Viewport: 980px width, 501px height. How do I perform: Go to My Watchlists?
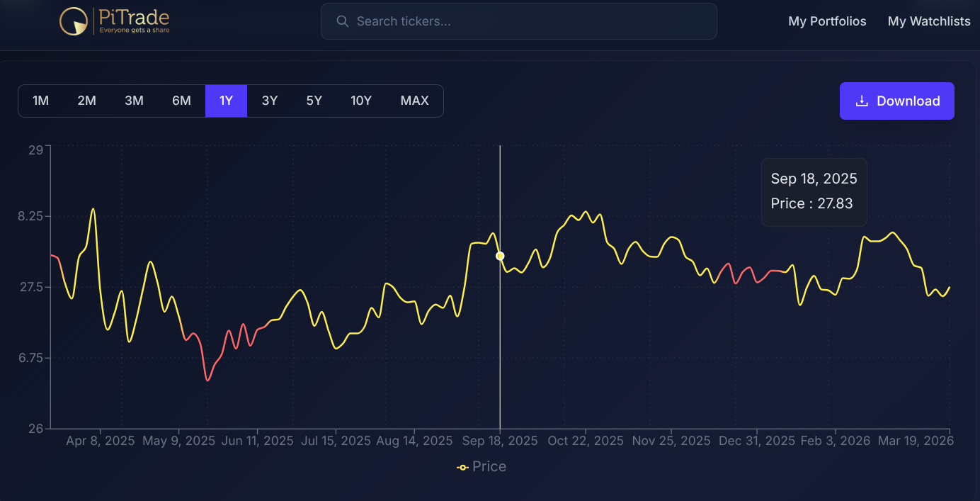coord(929,21)
